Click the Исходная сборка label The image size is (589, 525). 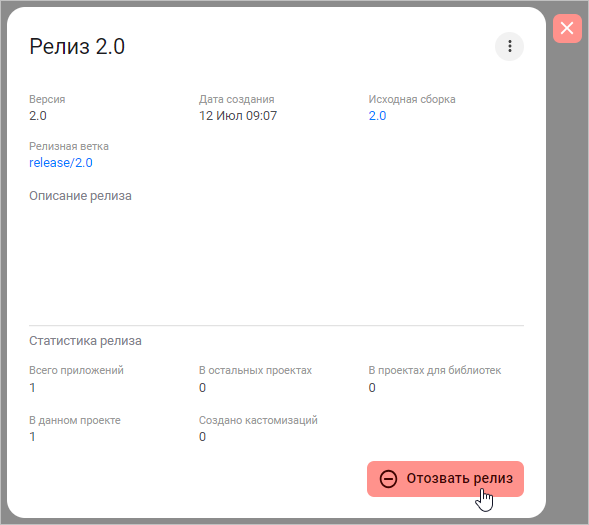[x=412, y=99]
